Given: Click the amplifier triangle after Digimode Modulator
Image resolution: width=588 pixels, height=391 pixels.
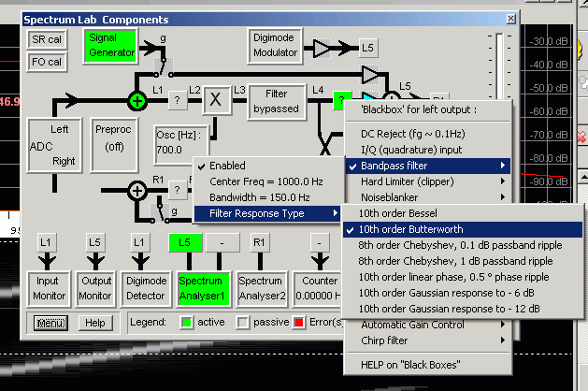Looking at the screenshot, I should 322,48.
